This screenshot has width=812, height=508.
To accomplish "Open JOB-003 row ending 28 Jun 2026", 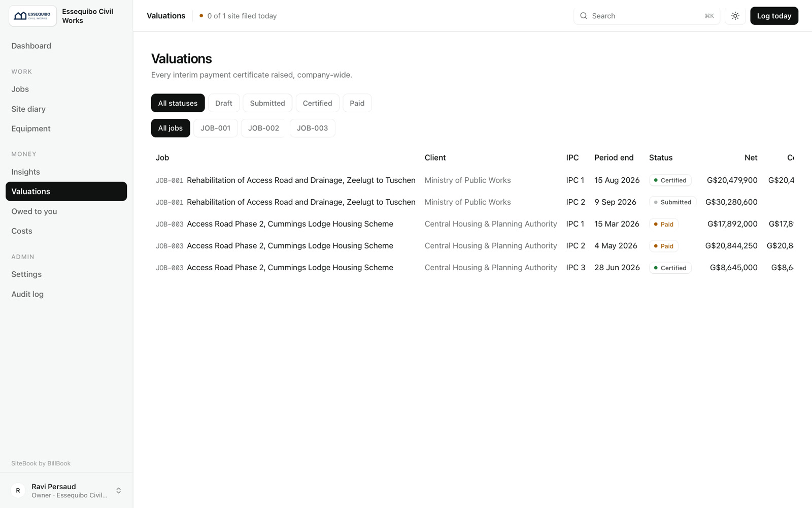I will coord(472,268).
